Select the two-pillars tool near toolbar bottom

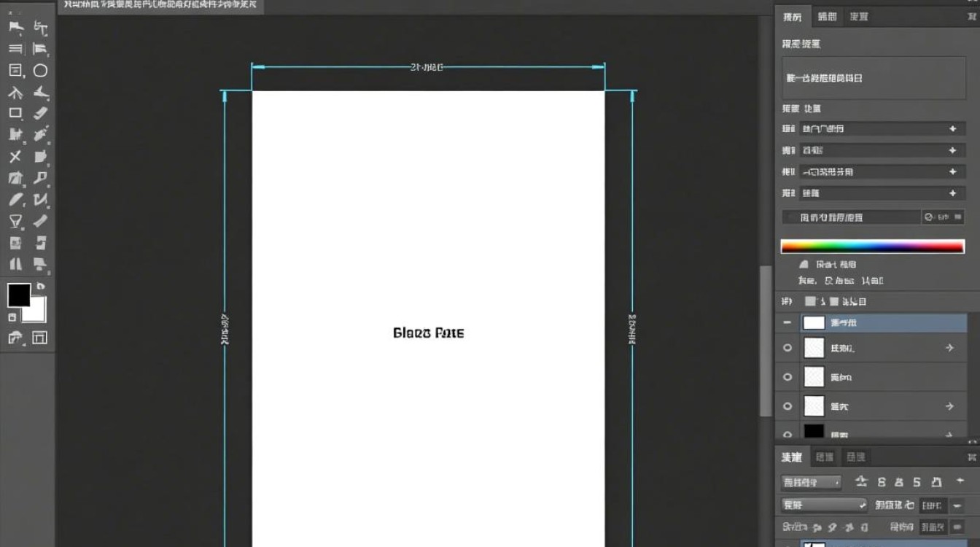pos(15,264)
